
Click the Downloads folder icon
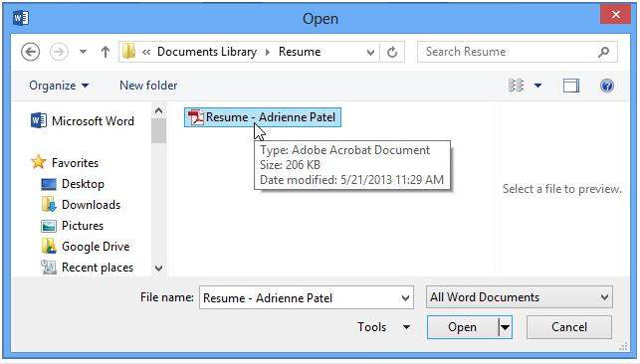(49, 204)
